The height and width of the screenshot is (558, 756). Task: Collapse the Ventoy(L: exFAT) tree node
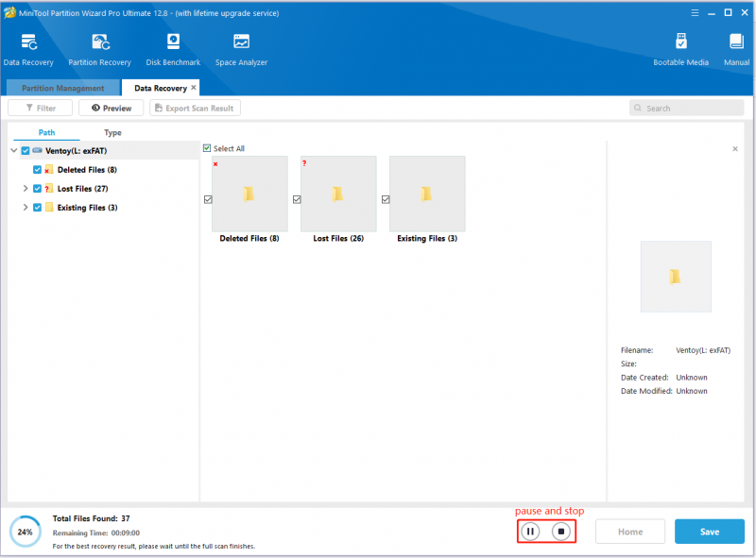[14, 151]
